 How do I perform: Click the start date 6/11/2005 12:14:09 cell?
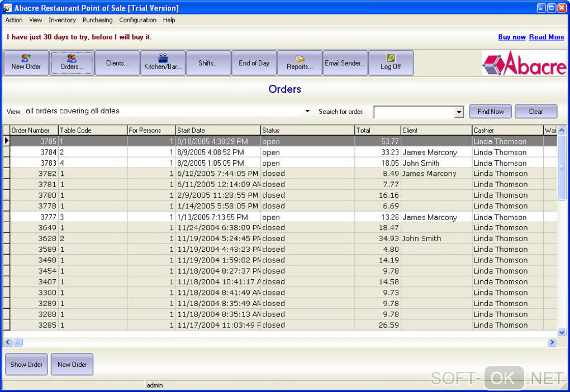click(x=218, y=185)
